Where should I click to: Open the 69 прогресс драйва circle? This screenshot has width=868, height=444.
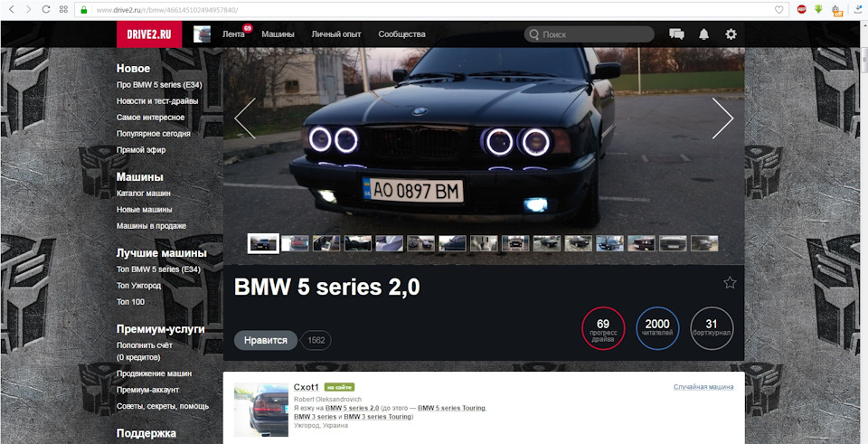tap(603, 328)
